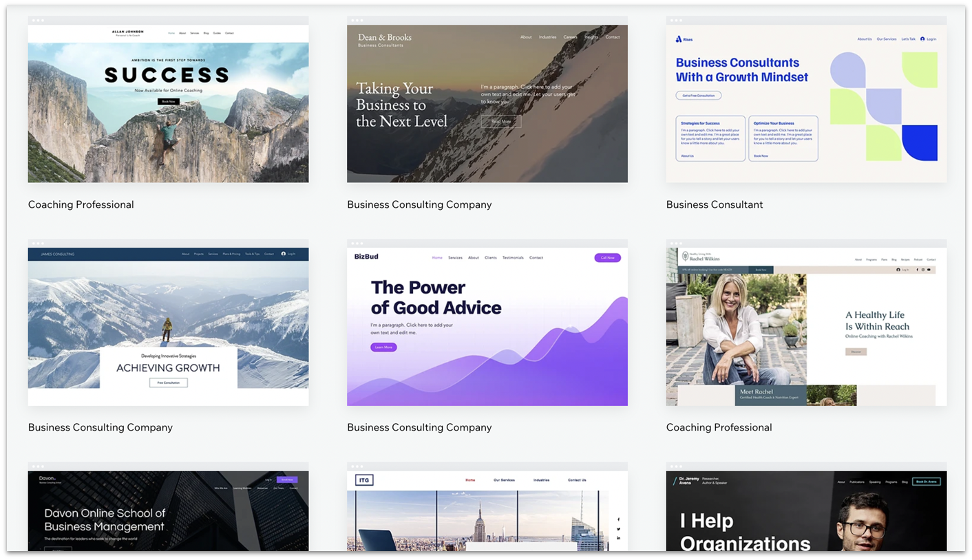Click the BizBud logo

tap(366, 257)
